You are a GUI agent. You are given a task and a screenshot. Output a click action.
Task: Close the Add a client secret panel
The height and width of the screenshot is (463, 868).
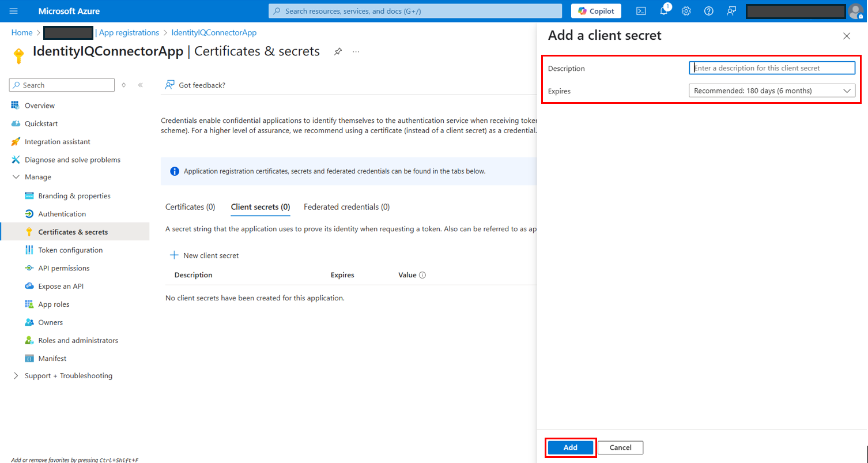846,36
